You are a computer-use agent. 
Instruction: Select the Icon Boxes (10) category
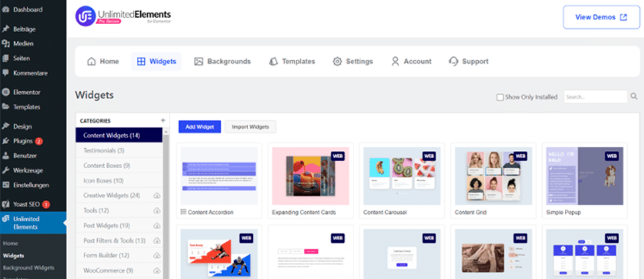(119, 180)
